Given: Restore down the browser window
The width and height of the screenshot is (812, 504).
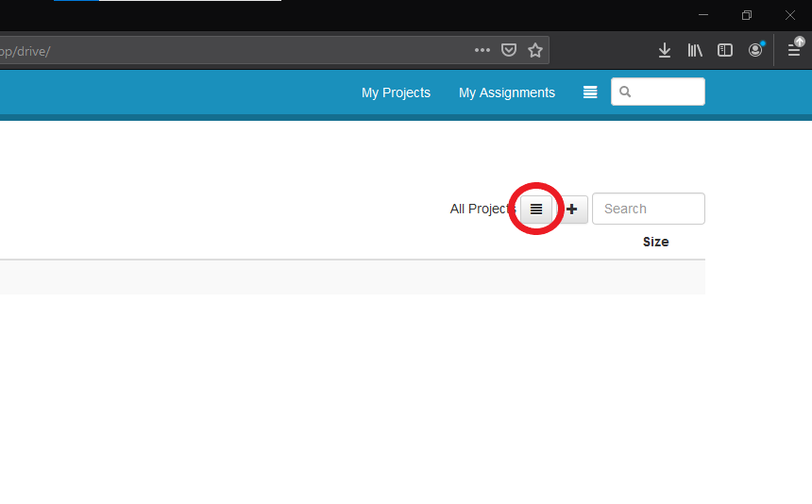Looking at the screenshot, I should tap(747, 15).
